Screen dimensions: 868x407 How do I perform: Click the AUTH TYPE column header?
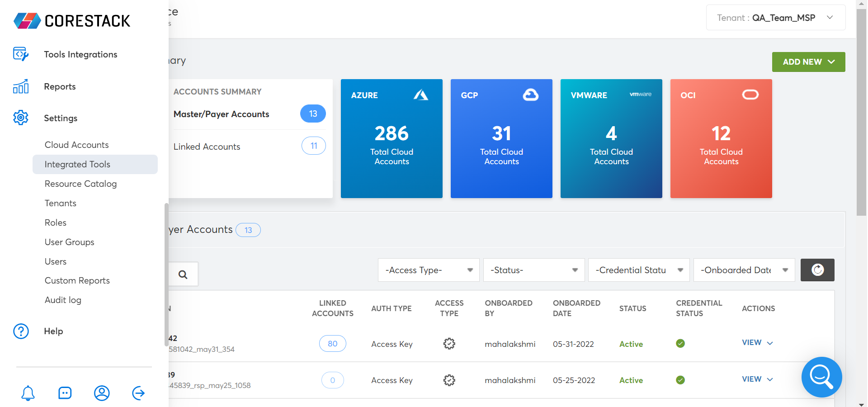point(392,308)
